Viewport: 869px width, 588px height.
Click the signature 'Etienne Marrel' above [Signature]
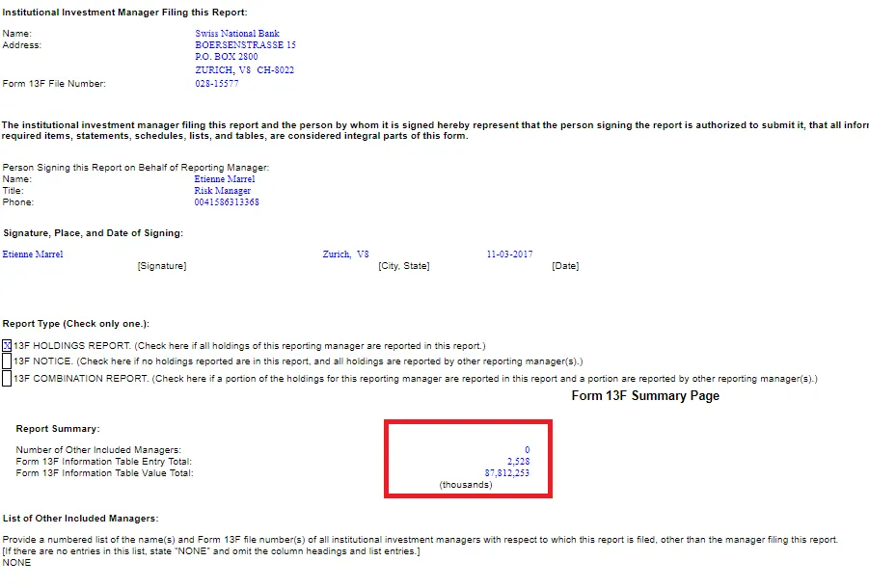point(33,254)
